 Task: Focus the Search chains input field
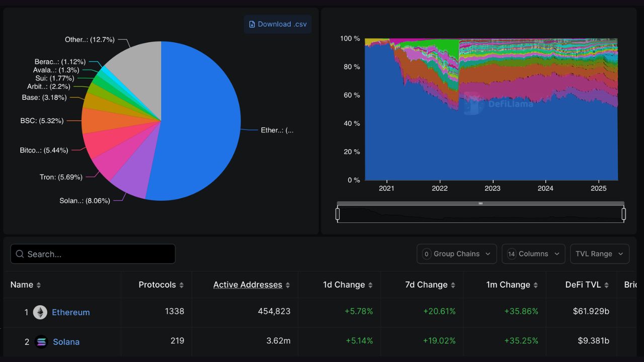coord(93,254)
